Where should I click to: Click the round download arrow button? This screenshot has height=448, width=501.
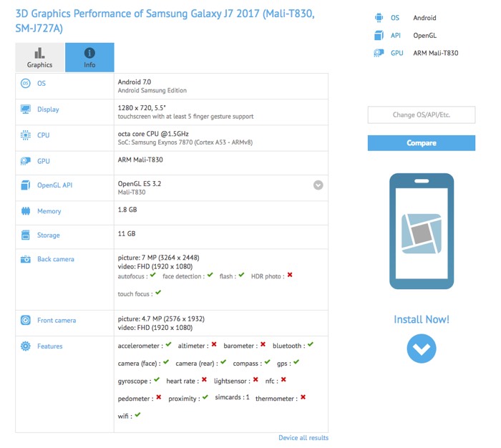(422, 349)
